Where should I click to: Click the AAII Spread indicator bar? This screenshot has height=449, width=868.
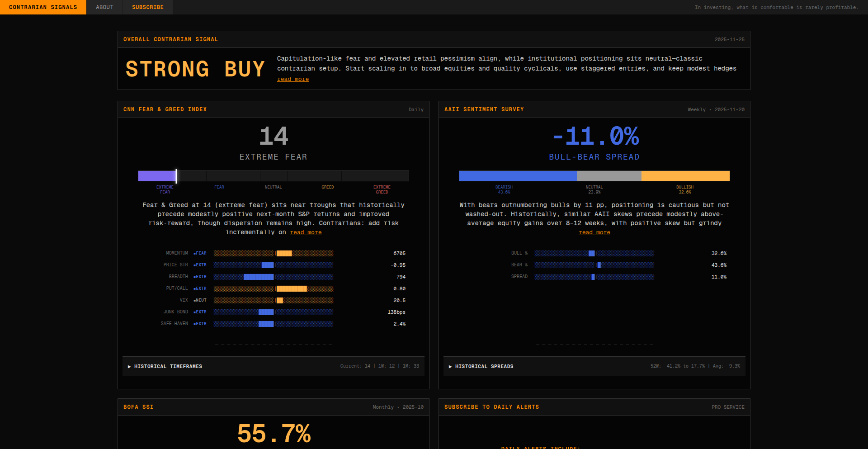tap(594, 277)
